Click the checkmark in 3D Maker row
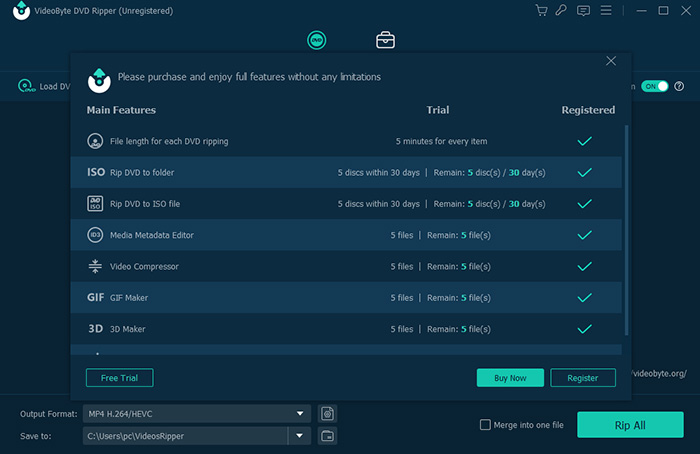The height and width of the screenshot is (454, 700). (x=584, y=329)
